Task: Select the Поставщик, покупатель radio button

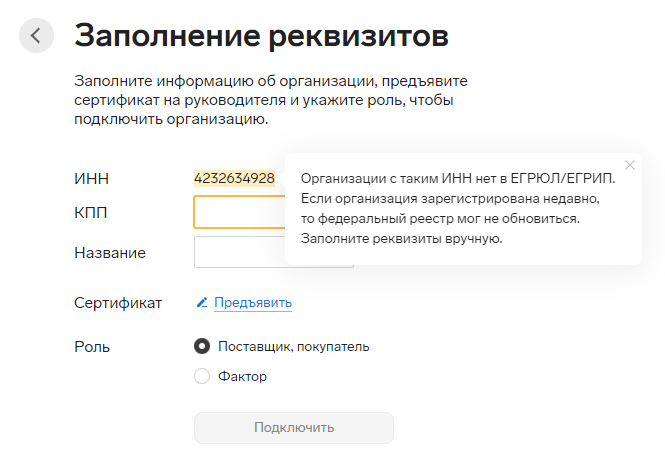Action: (x=202, y=346)
